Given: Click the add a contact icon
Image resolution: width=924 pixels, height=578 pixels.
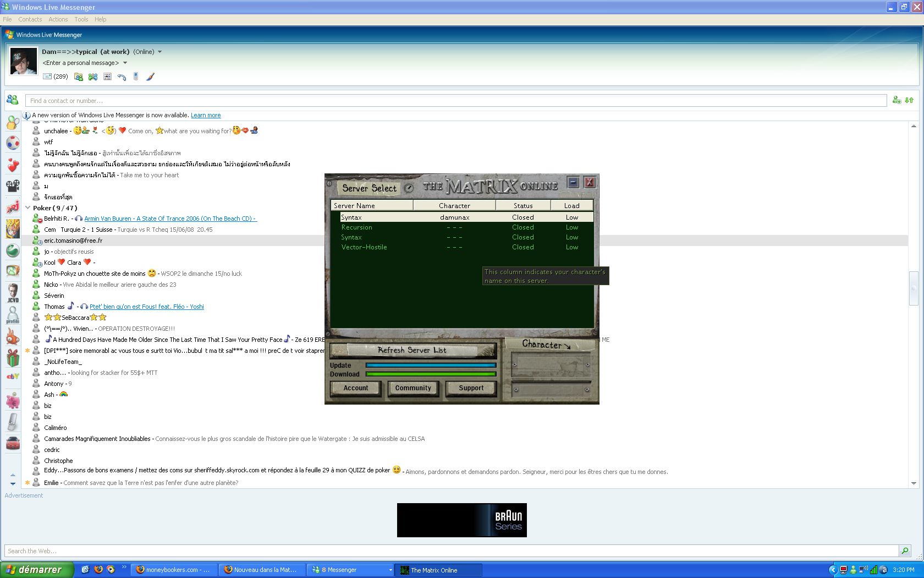Looking at the screenshot, I should click(x=897, y=100).
